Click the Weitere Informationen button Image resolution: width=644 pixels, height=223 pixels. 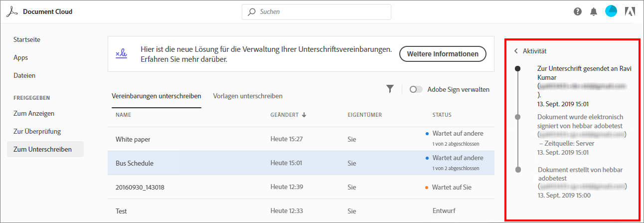[x=443, y=54]
